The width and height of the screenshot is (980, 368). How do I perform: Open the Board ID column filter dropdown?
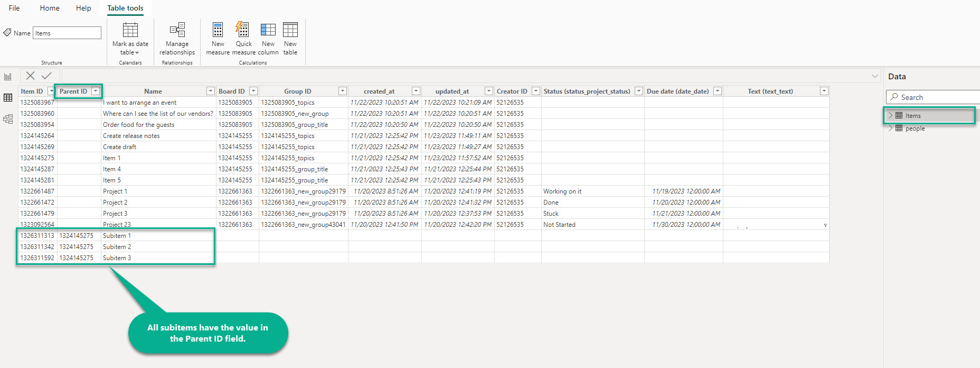(x=253, y=91)
